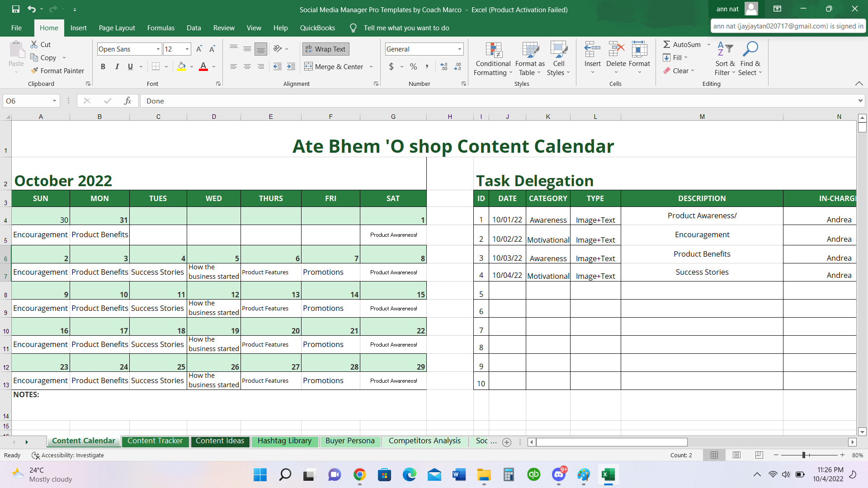The height and width of the screenshot is (488, 868).
Task: Apply center horizontal alignment icon
Action: (247, 66)
